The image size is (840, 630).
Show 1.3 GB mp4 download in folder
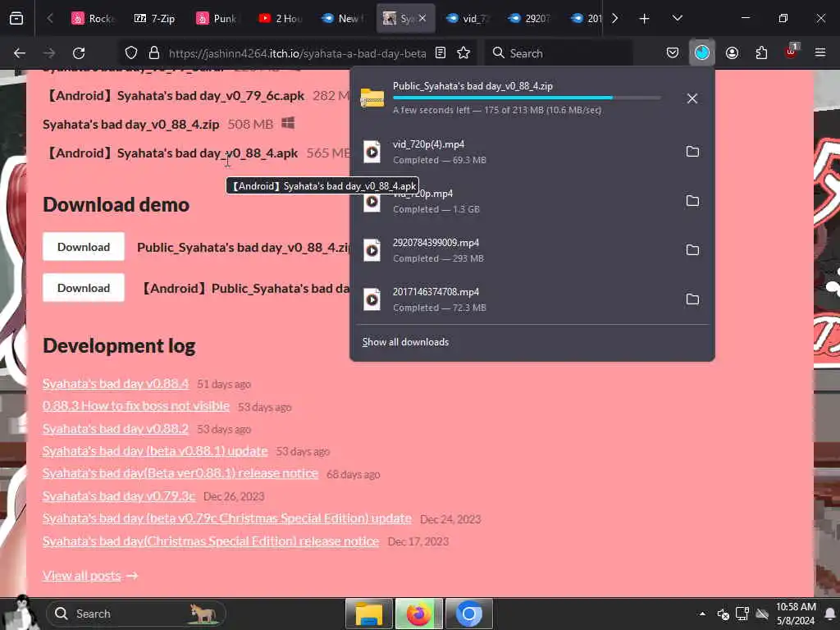coord(692,201)
